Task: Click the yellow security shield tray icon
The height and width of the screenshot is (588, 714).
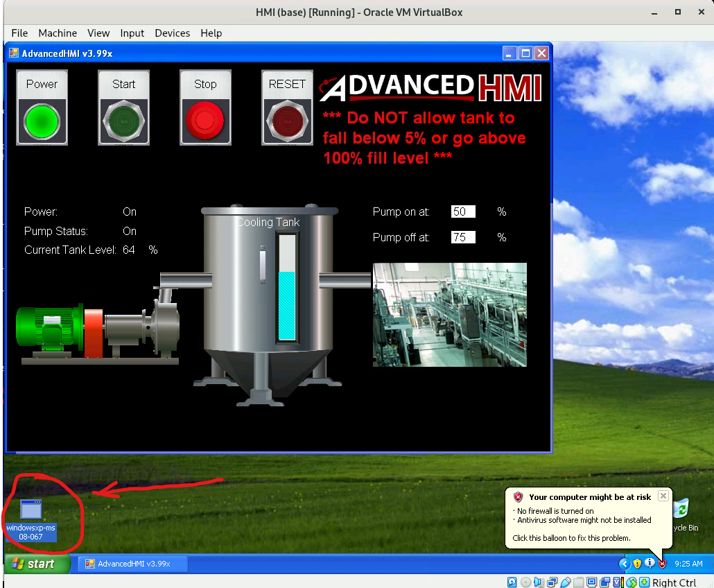Action: click(x=637, y=564)
